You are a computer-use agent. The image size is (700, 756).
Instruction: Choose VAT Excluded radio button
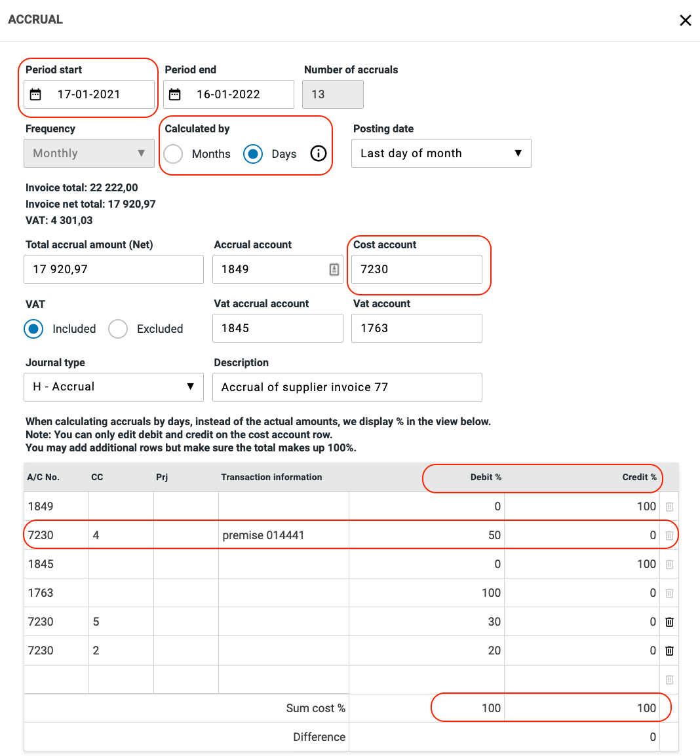[118, 329]
